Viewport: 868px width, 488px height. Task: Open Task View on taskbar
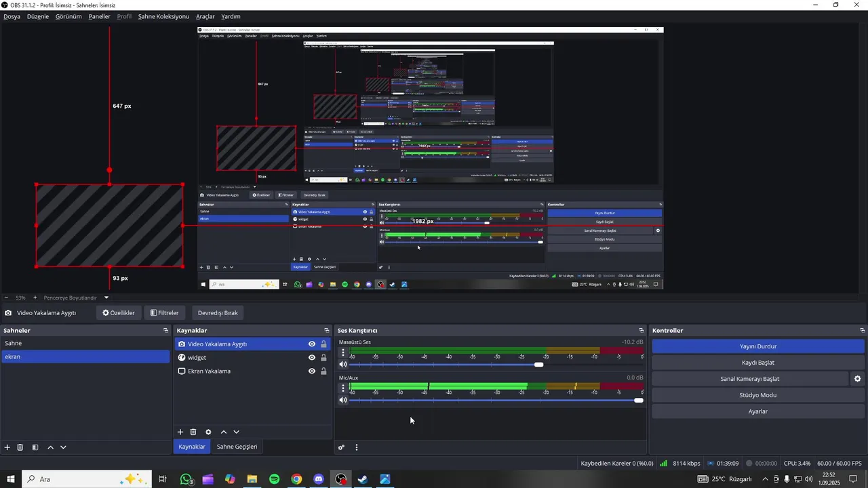point(163,479)
